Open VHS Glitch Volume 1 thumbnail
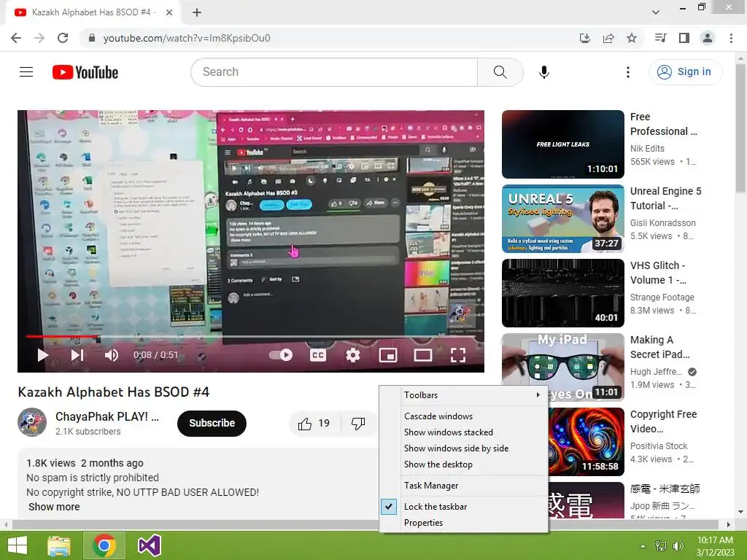This screenshot has height=560, width=747. click(x=562, y=293)
